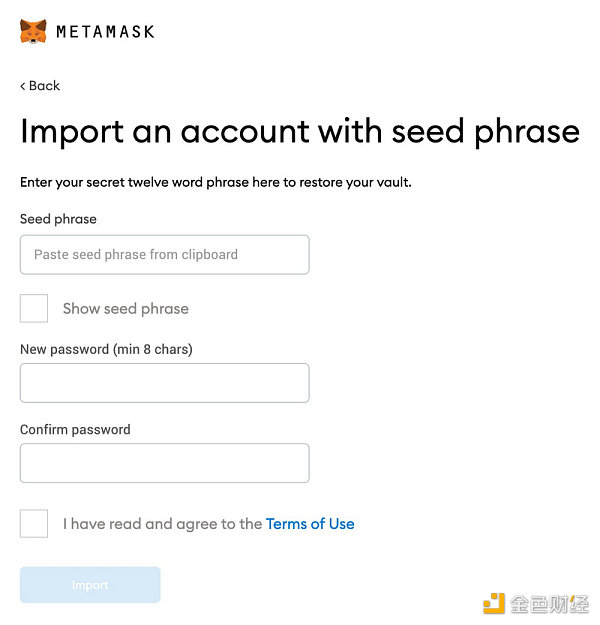Click the 'Import an account with seed phrase' heading

(300, 132)
